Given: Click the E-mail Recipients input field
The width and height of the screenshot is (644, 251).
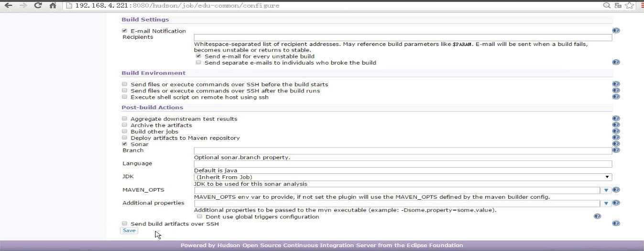Looking at the screenshot, I should point(403,37).
